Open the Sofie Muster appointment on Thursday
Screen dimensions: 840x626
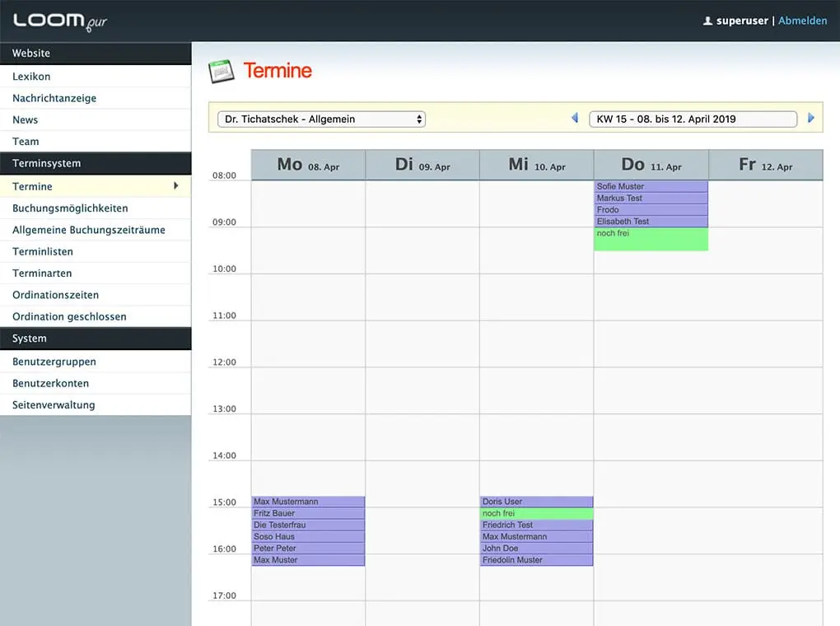click(x=651, y=187)
